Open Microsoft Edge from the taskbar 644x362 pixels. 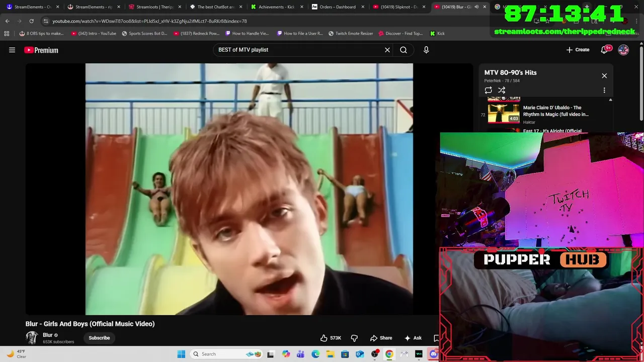pos(315,354)
